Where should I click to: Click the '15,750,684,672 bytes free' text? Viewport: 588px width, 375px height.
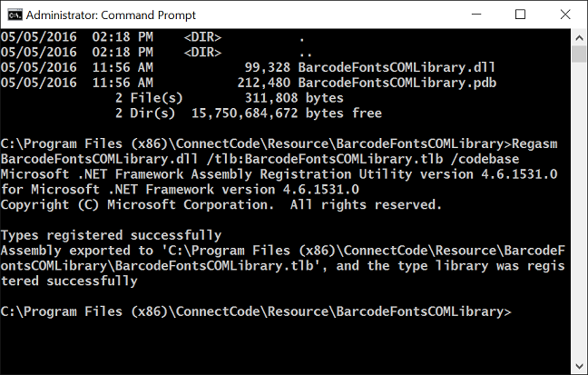[x=287, y=113]
